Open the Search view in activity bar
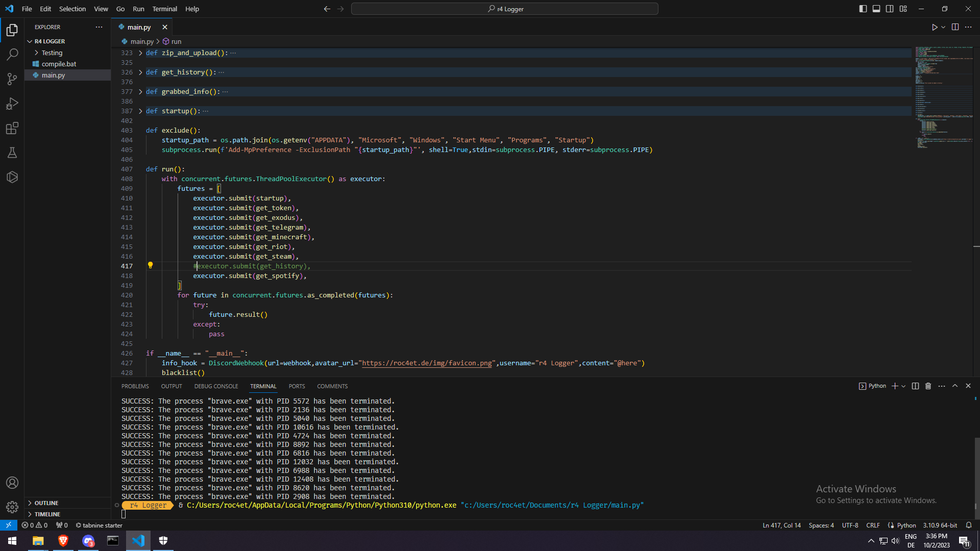980x551 pixels. [12, 55]
